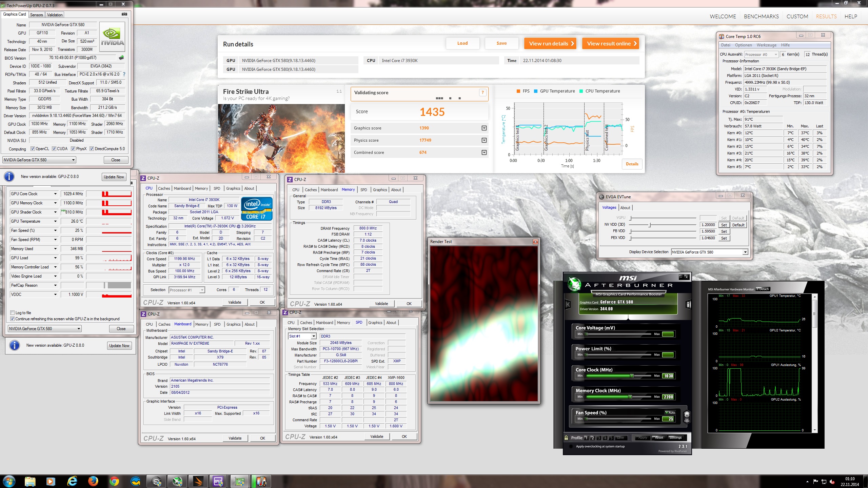This screenshot has width=868, height=488.
Task: Open the GPU selection dropdown in GPU-Z Sensors window
Action: pos(45,329)
